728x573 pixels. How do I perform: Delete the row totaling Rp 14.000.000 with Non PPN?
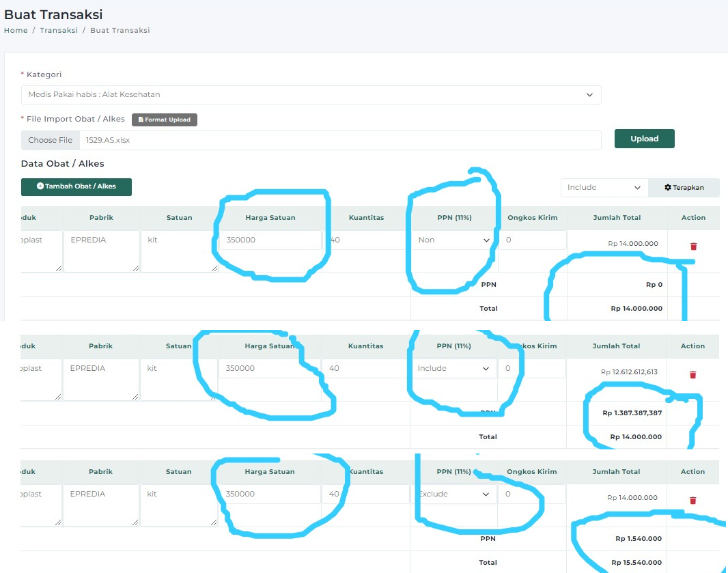tap(693, 246)
